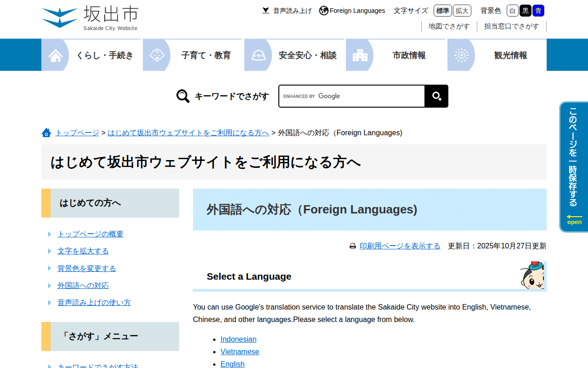The height and width of the screenshot is (368, 588).
Task: Switch background color to white 白
Action: tap(513, 11)
